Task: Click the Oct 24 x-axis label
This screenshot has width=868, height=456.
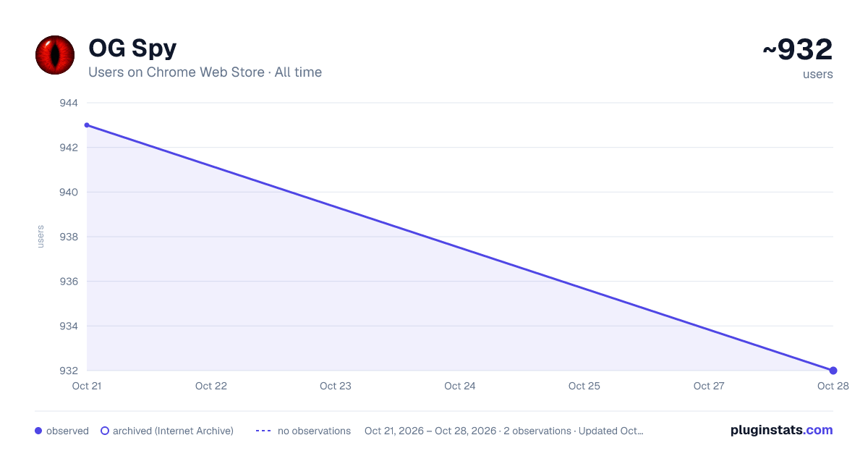Action: click(x=460, y=386)
